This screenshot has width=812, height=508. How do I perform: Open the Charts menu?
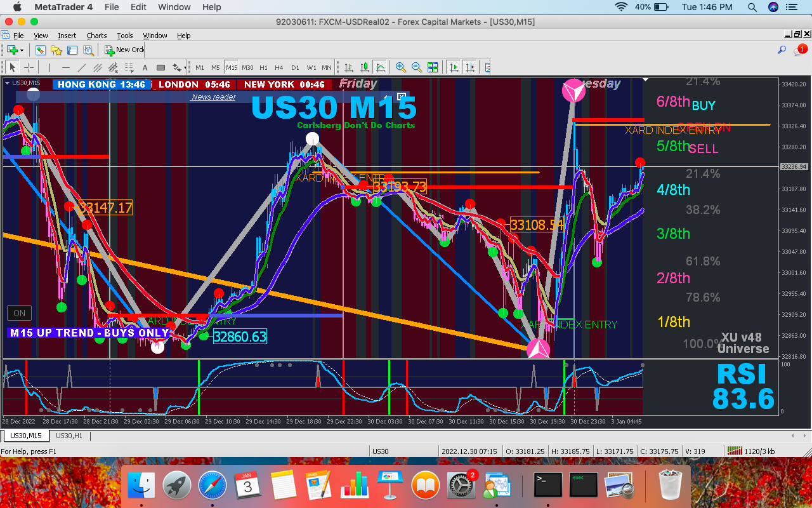pos(96,36)
